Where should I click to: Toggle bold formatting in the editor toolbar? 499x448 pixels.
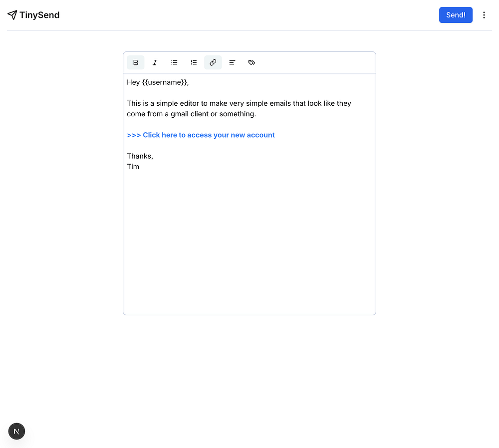(136, 62)
